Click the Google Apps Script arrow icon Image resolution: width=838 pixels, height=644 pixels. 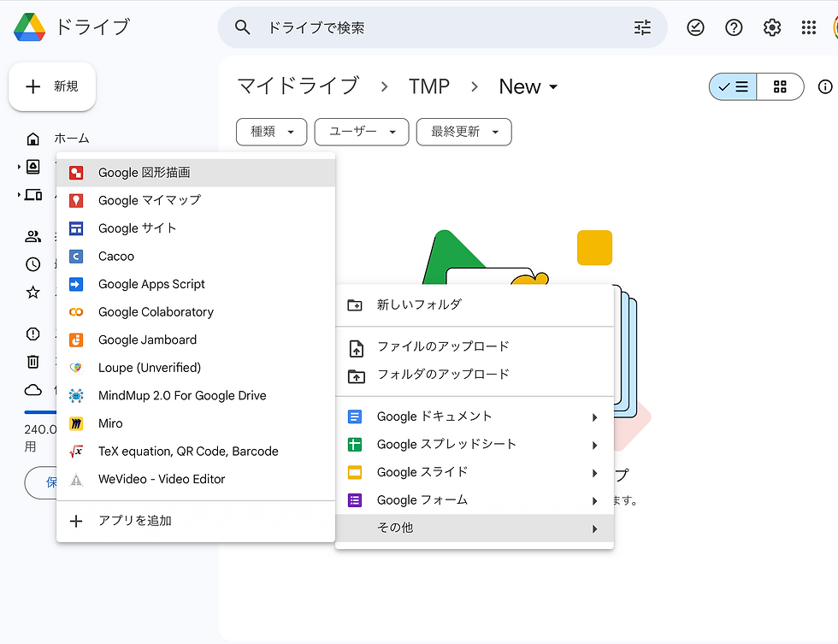point(76,284)
